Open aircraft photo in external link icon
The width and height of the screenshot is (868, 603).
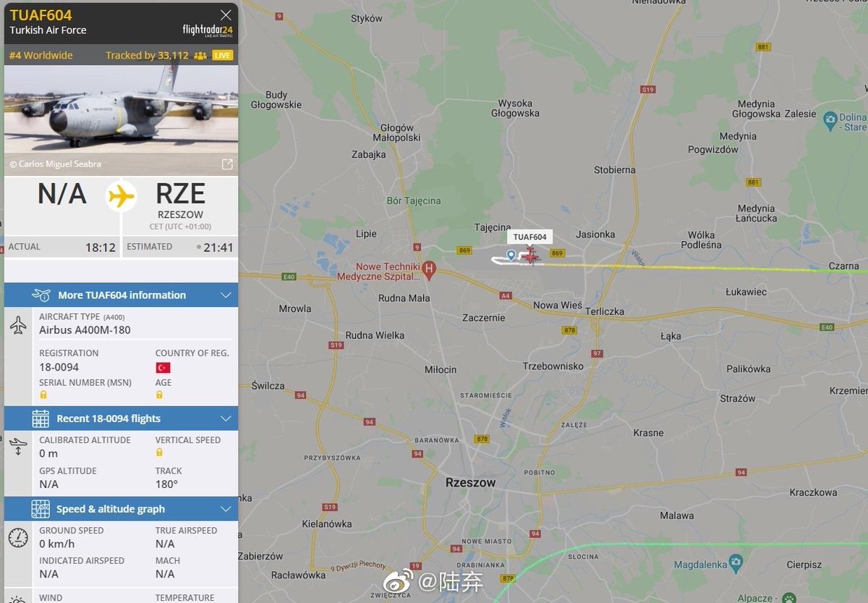[x=226, y=164]
